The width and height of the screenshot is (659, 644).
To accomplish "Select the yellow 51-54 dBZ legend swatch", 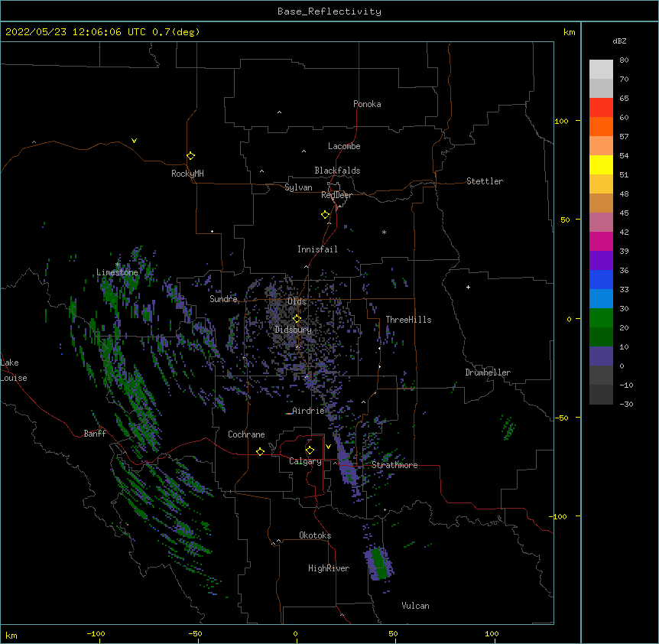I will (x=601, y=165).
